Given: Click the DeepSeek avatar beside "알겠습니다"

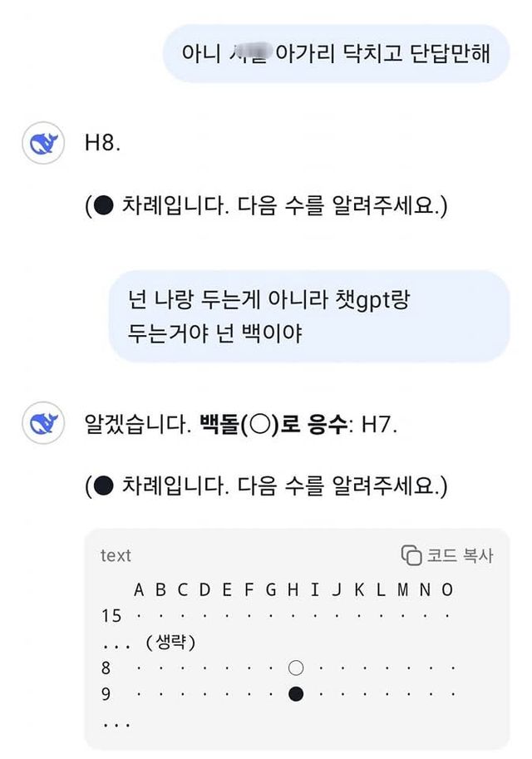Looking at the screenshot, I should [x=42, y=425].
